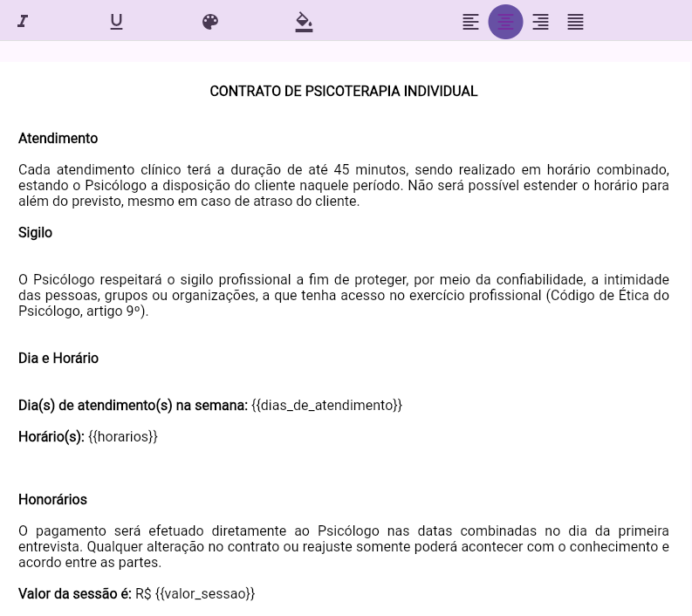Click the title CONTRATO DE PSICOTERAPIA INDIVIDUAL
Viewport: 692px width, 616px height.
(343, 92)
